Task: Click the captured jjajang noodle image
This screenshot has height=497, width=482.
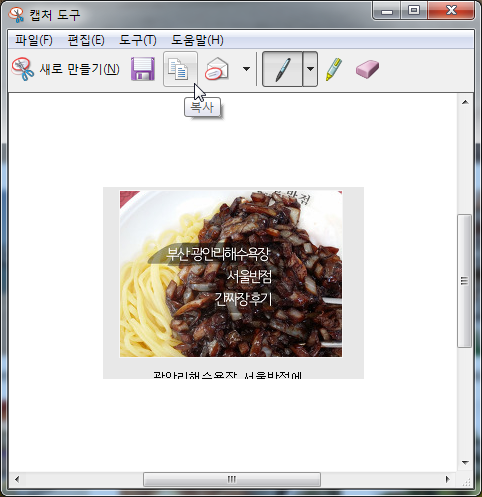Action: pyautogui.click(x=231, y=274)
